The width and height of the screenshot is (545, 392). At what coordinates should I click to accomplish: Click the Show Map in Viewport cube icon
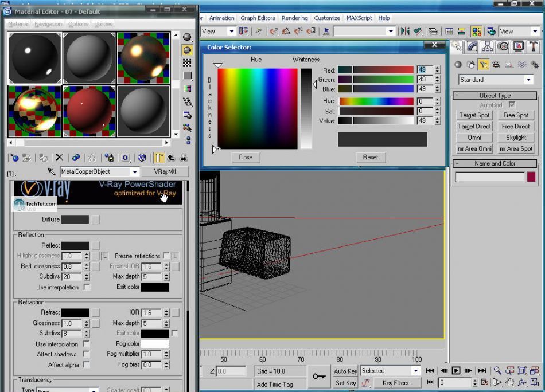point(142,158)
